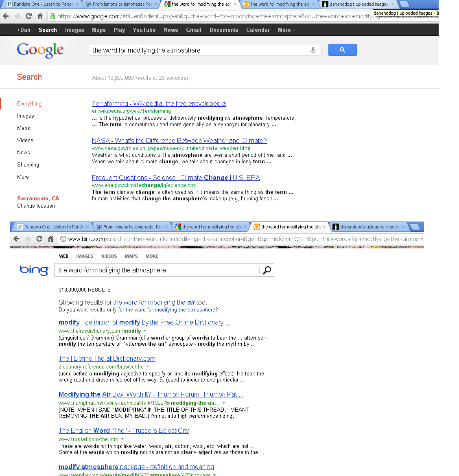Search only for modifying the atmosphere on Bing
459x476 pixels.
(x=170, y=309)
